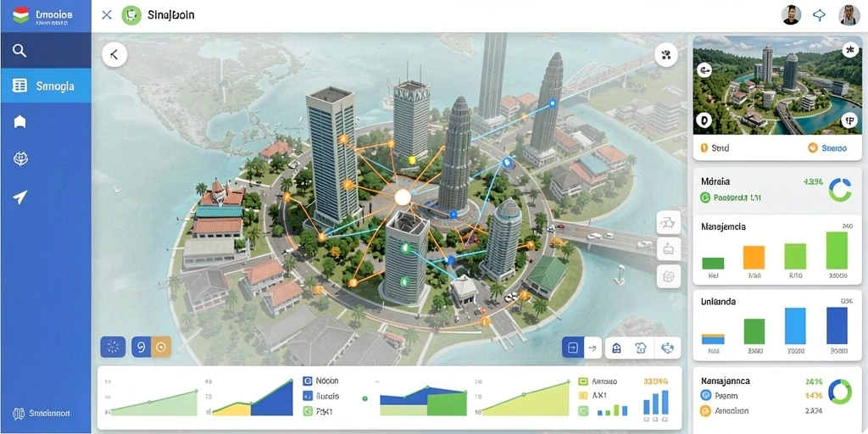
Task: Open the home icon in the sidebar
Action: (20, 122)
